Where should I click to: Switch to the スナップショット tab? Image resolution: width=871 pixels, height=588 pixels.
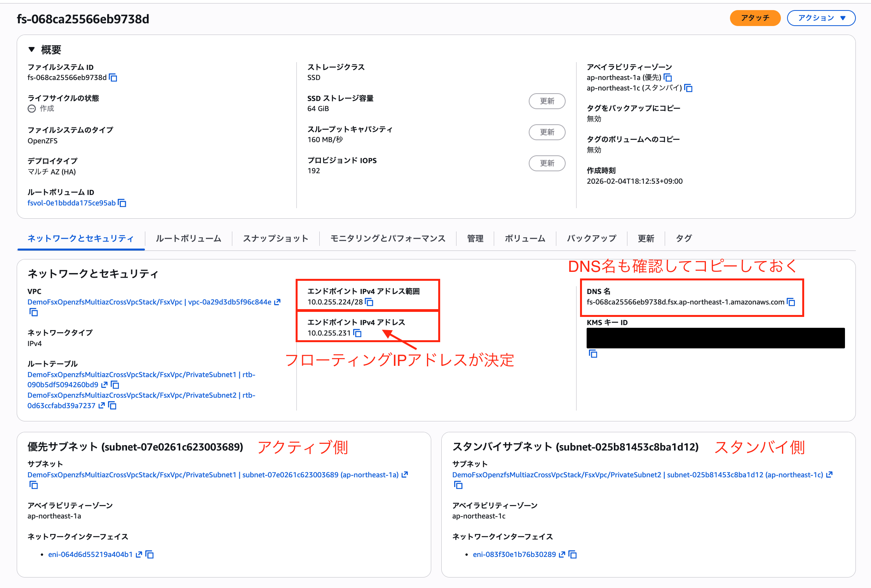(275, 238)
